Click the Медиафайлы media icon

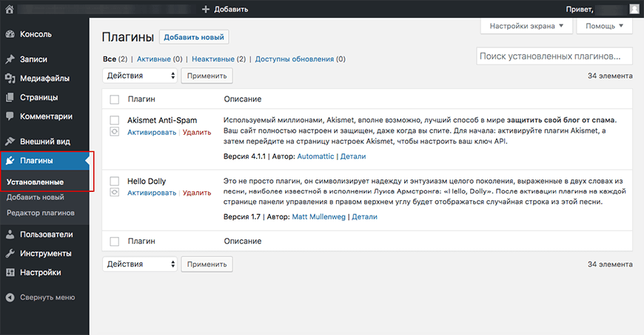coord(10,78)
